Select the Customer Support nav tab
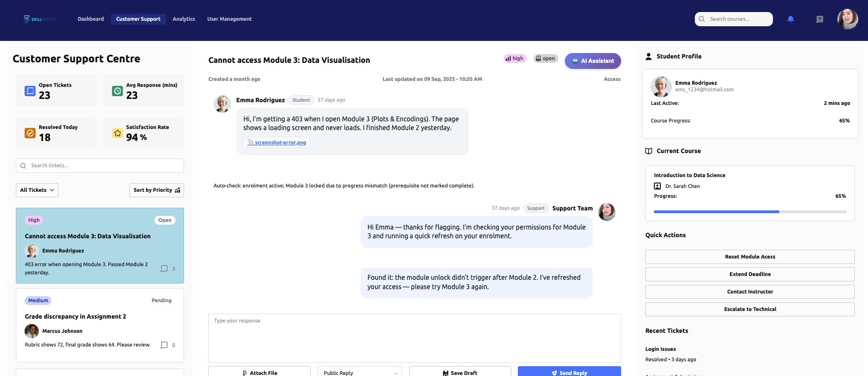This screenshot has width=868, height=376. (138, 19)
